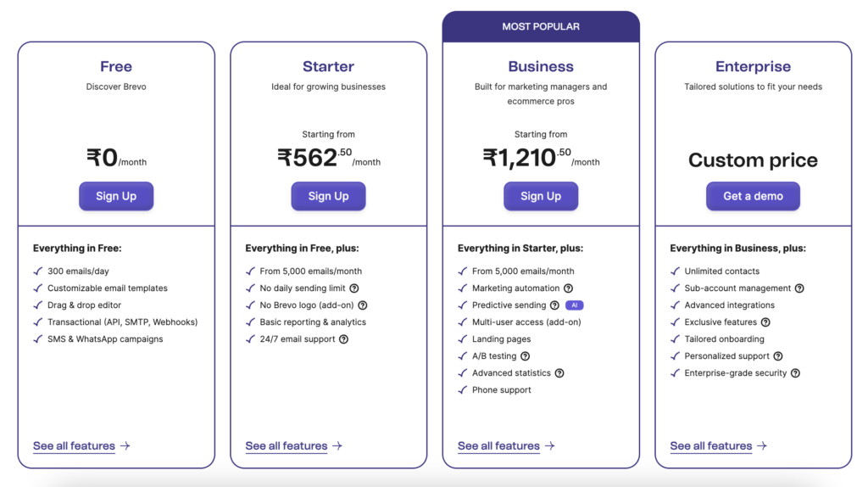This screenshot has width=868, height=487.
Task: Sign up for the Starter plan
Action: point(328,196)
